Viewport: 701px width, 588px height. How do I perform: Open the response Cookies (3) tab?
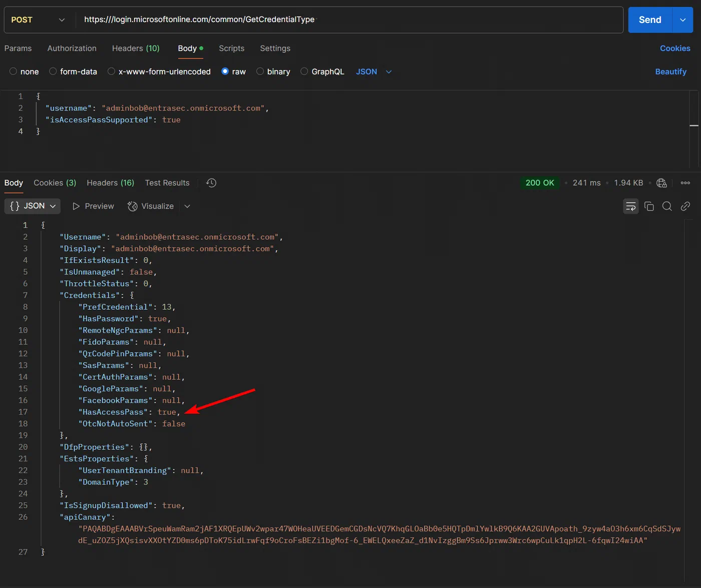click(x=55, y=183)
